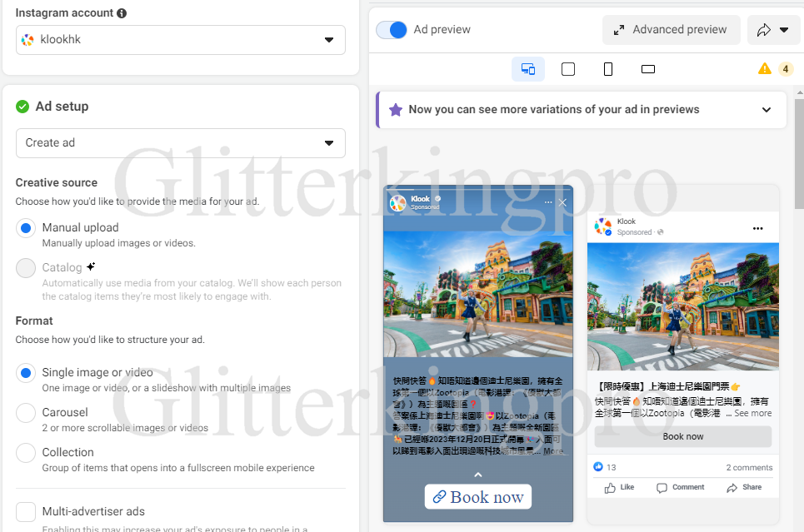
Task: Click the Advanced preview button
Action: [672, 30]
